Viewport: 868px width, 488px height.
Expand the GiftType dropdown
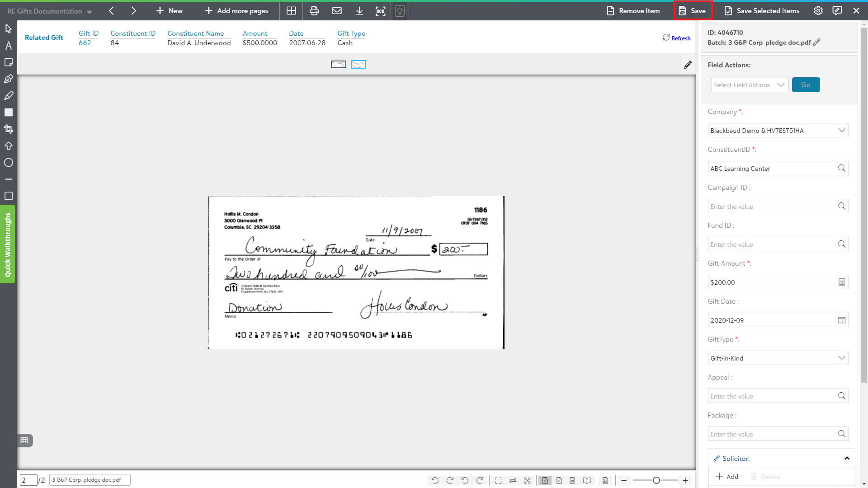778,358
